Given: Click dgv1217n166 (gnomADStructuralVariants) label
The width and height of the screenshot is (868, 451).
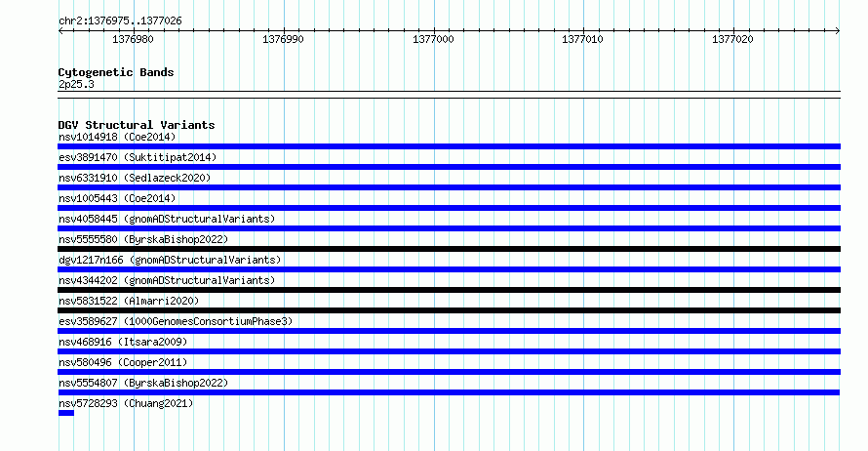Looking at the screenshot, I should pos(170,260).
